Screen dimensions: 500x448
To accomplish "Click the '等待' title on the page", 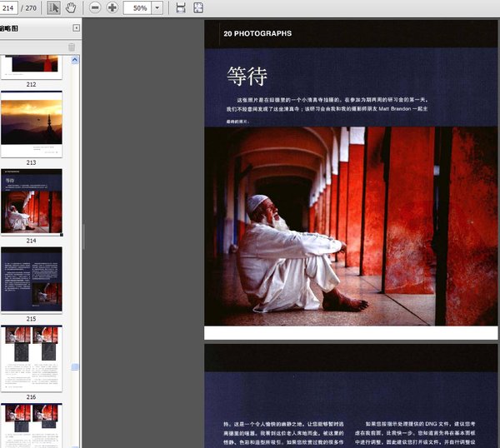I will click(247, 77).
